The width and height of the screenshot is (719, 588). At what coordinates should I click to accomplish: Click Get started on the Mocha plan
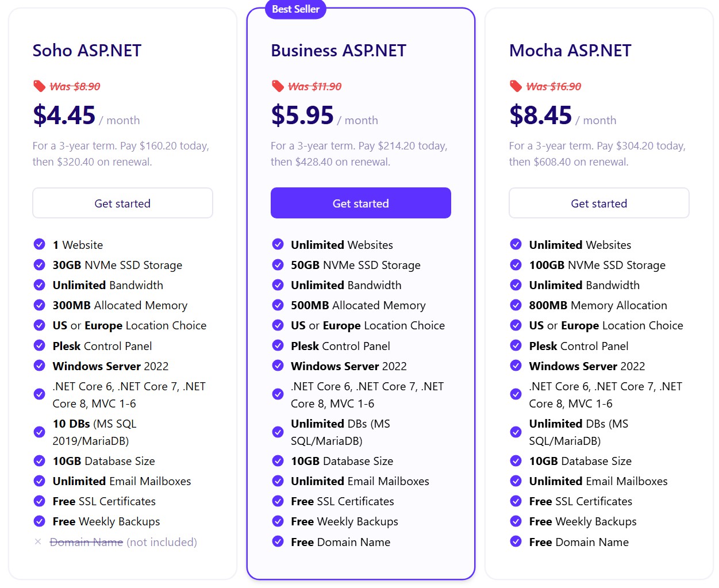[x=599, y=203]
